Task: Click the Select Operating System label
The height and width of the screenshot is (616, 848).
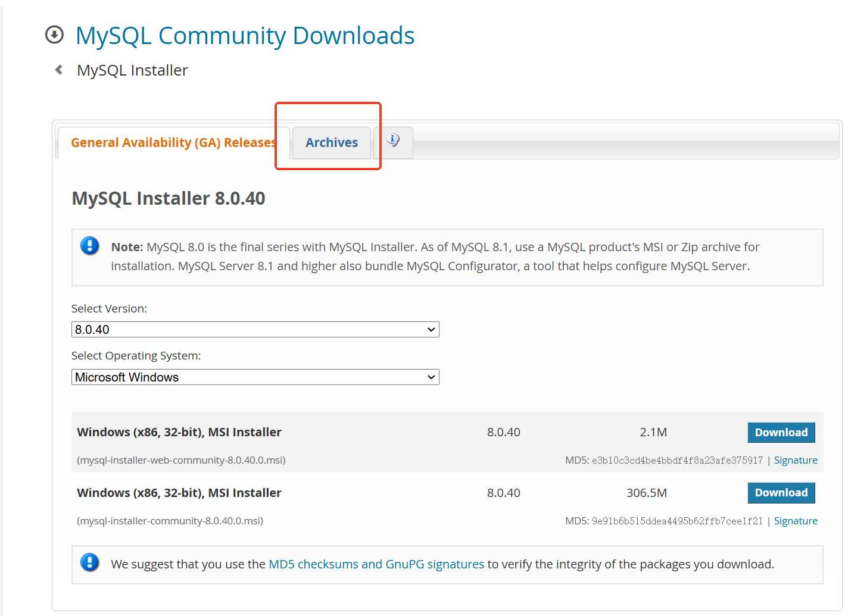Action: (x=136, y=356)
